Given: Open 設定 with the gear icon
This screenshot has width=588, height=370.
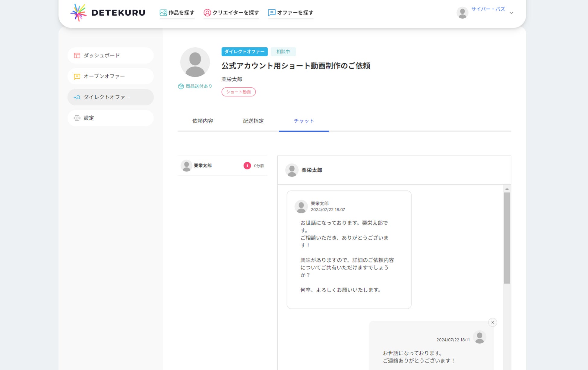Looking at the screenshot, I should pyautogui.click(x=77, y=118).
